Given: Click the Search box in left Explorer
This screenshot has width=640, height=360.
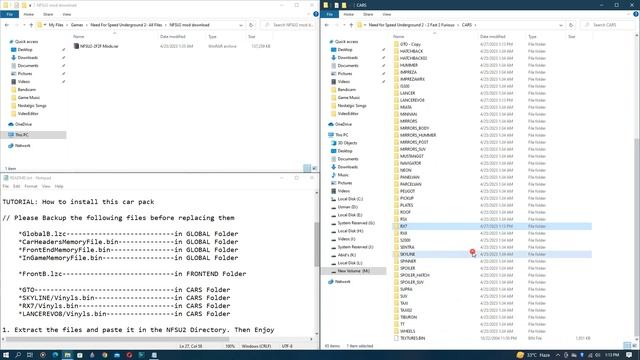Looking at the screenshot, I should click(289, 25).
